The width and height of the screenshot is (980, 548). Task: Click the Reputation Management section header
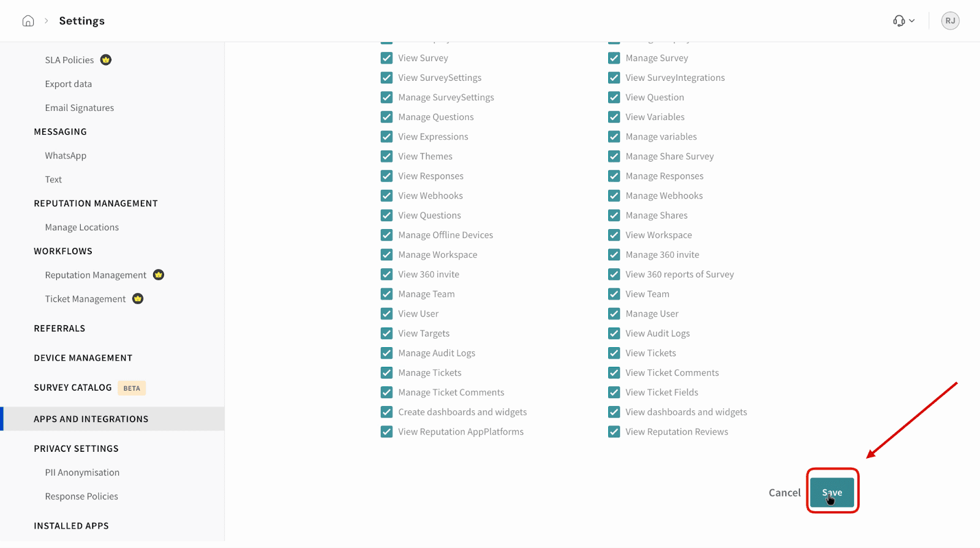point(96,203)
